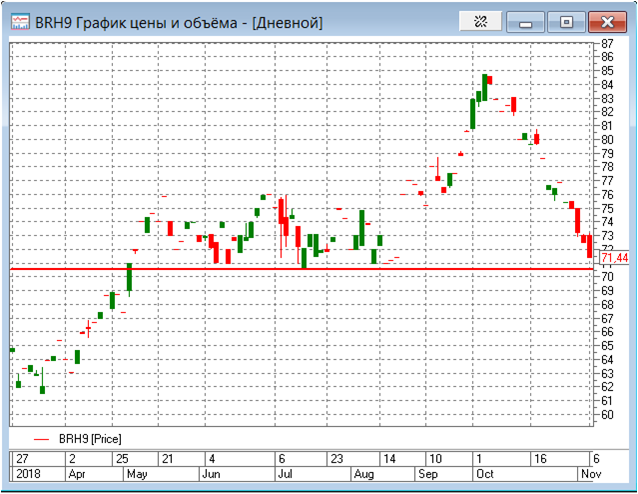638x494 pixels.
Task: Click the 60 value on price scale
Action: pos(607,414)
